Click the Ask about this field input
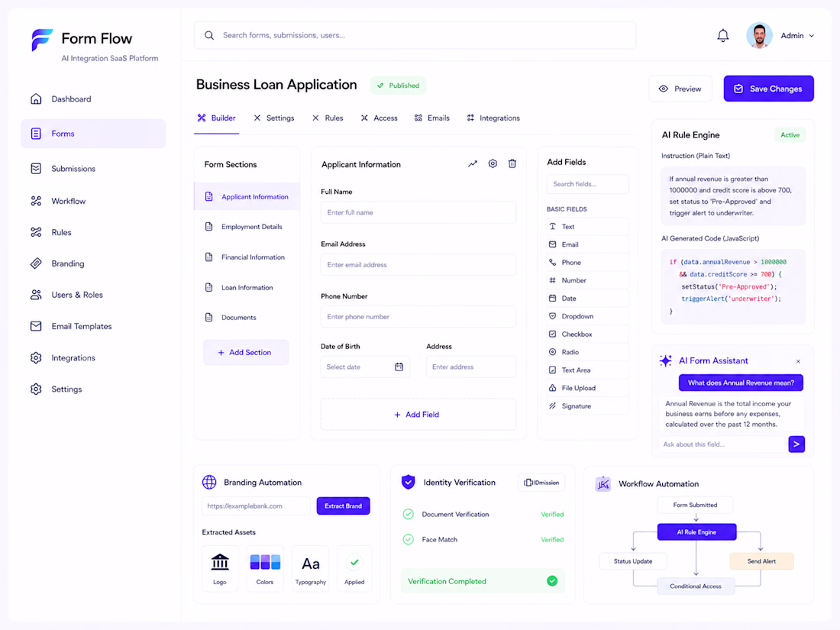 [x=722, y=444]
